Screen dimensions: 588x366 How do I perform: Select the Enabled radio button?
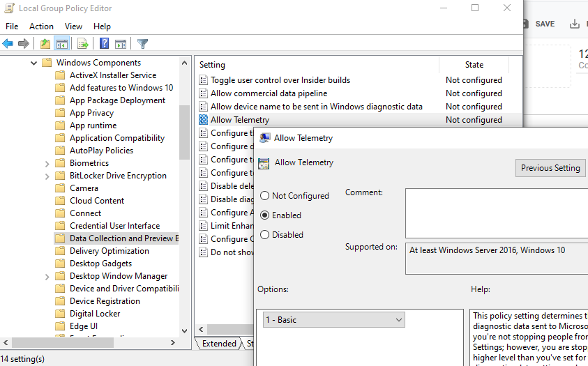265,215
